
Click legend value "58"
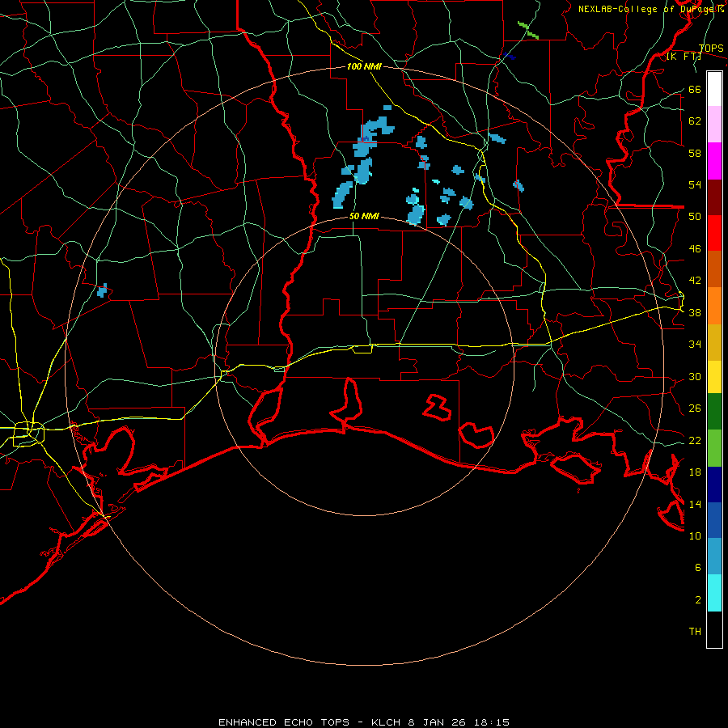[x=695, y=153]
